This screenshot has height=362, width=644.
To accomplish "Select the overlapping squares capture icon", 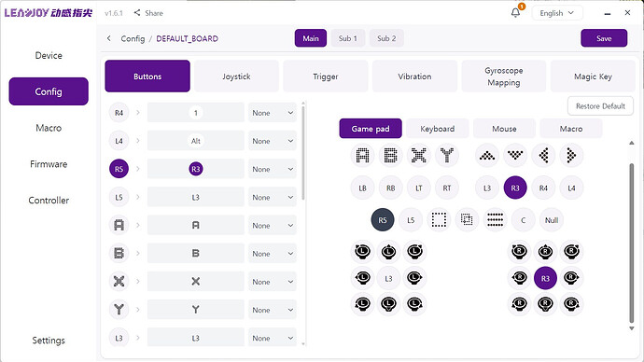I will pos(467,220).
